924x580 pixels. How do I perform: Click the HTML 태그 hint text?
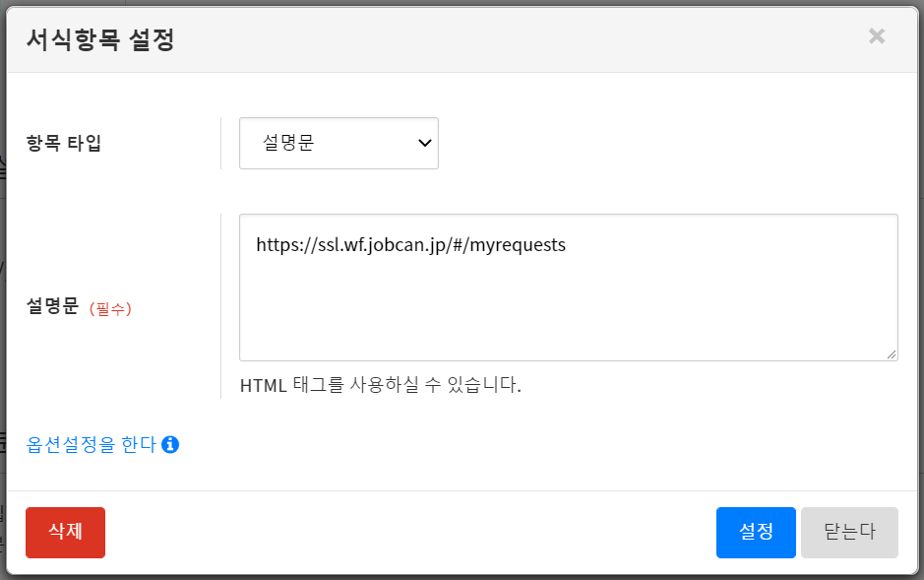tap(380, 385)
